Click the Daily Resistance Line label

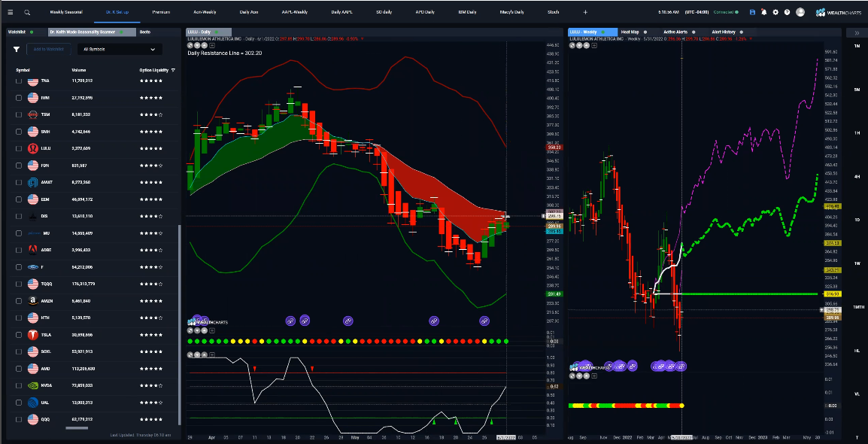pyautogui.click(x=225, y=53)
